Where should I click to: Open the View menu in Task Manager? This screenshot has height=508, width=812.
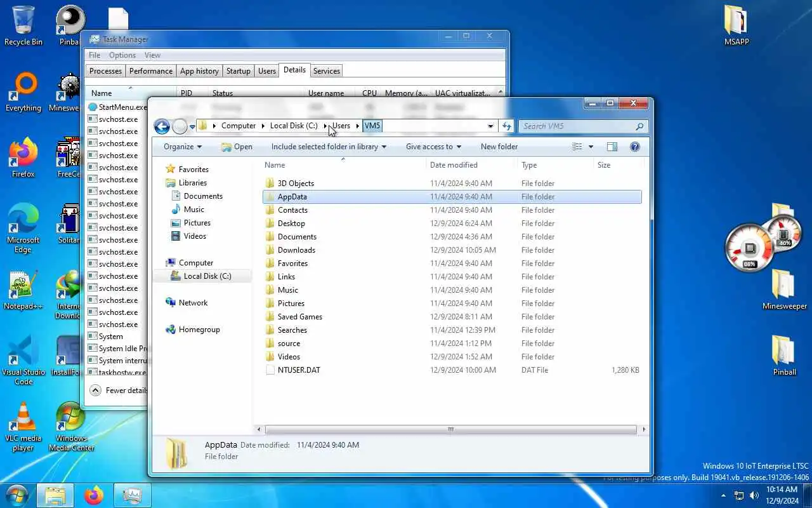[x=152, y=55]
